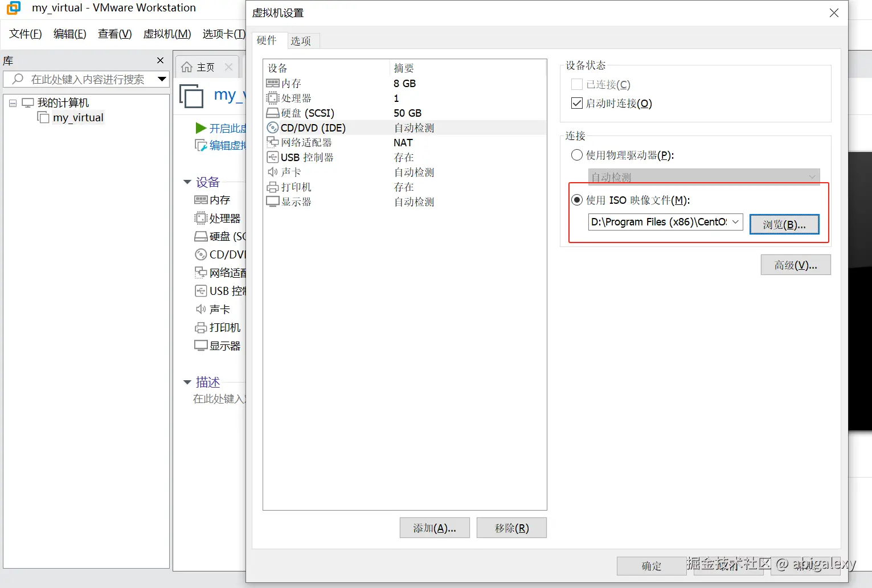Select the 使用 ISO 映像文件(M) option
This screenshot has width=872, height=588.
[x=576, y=200]
